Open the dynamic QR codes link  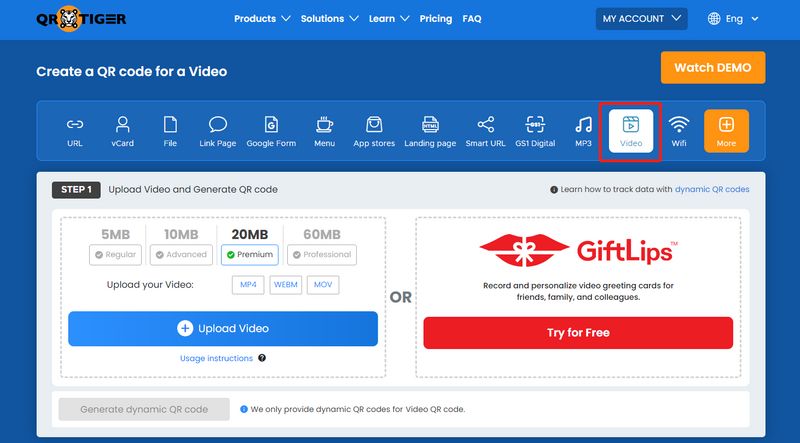pyautogui.click(x=711, y=189)
